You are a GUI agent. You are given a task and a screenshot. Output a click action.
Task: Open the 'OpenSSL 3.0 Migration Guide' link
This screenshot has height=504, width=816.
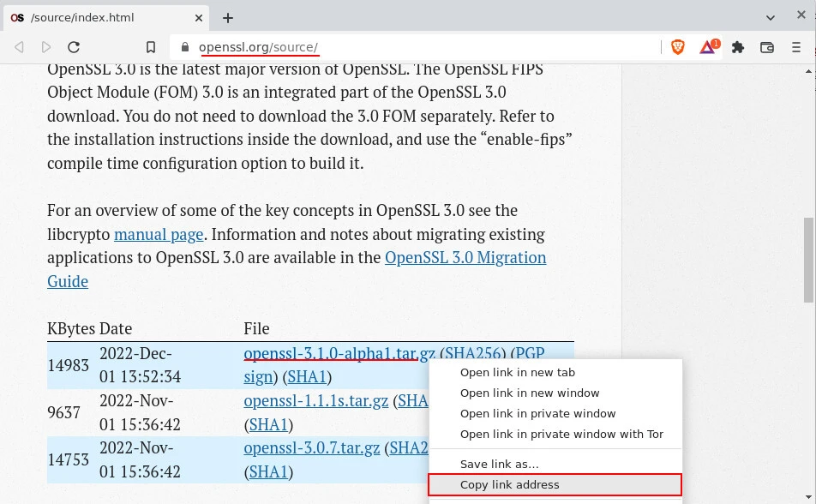[465, 258]
